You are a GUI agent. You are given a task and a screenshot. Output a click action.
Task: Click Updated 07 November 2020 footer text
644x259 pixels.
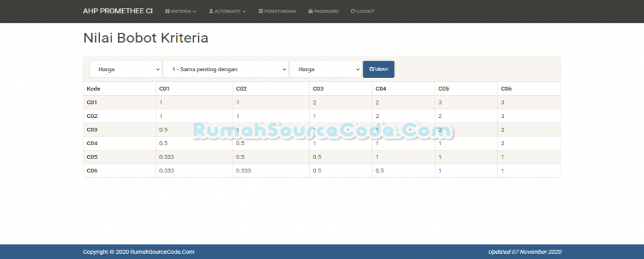point(525,252)
